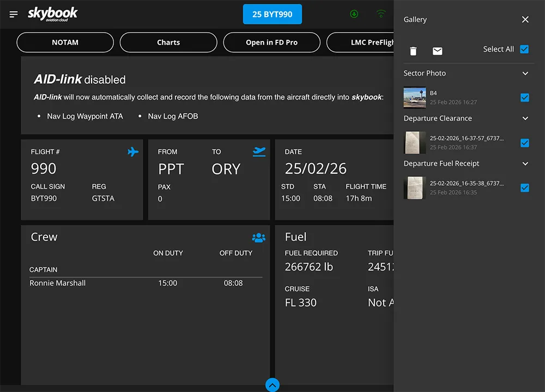
Task: Click the green download status icon
Action: [354, 14]
